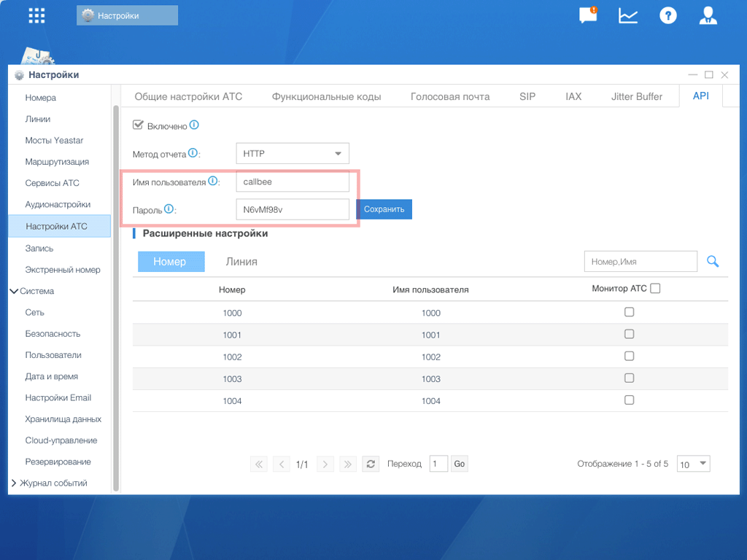Open the apps grid menu
Viewport: 747px width, 560px height.
tap(36, 15)
